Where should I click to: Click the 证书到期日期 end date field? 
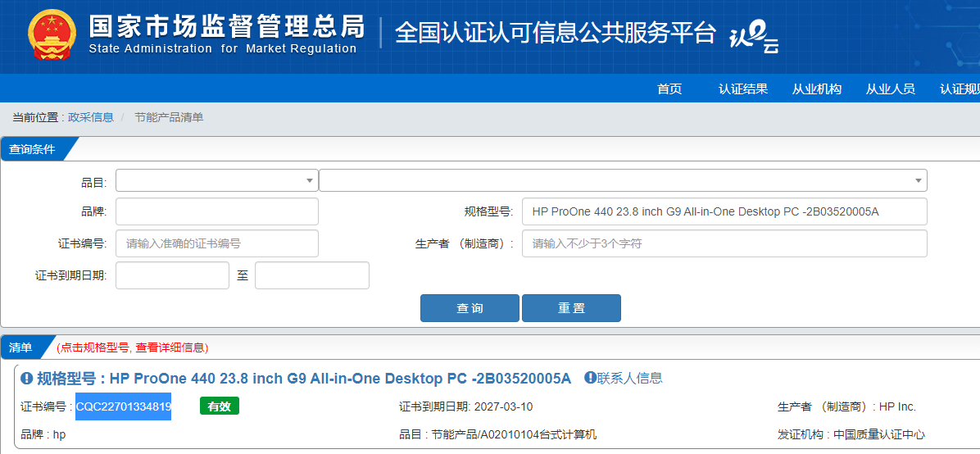[x=312, y=275]
